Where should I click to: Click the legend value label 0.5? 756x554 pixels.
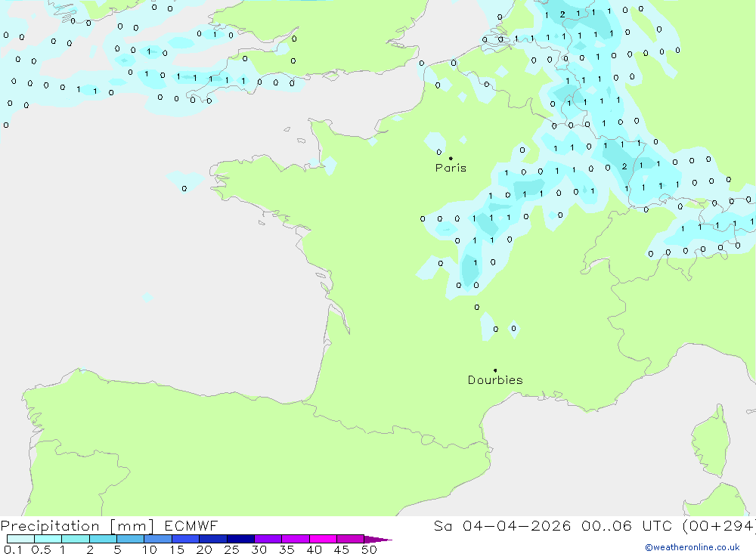[41, 549]
